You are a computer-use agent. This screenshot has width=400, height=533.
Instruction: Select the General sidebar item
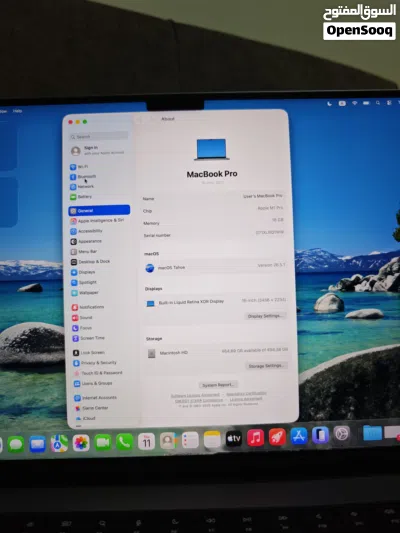[x=99, y=210]
